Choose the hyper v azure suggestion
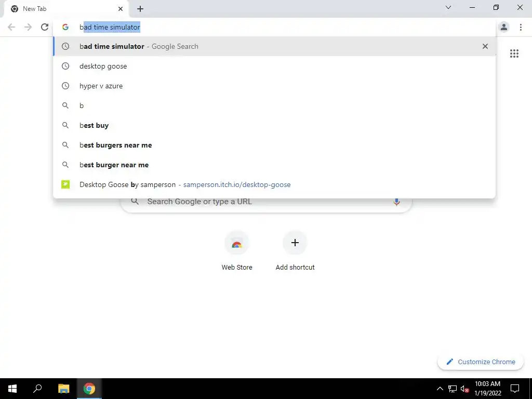 (274, 86)
